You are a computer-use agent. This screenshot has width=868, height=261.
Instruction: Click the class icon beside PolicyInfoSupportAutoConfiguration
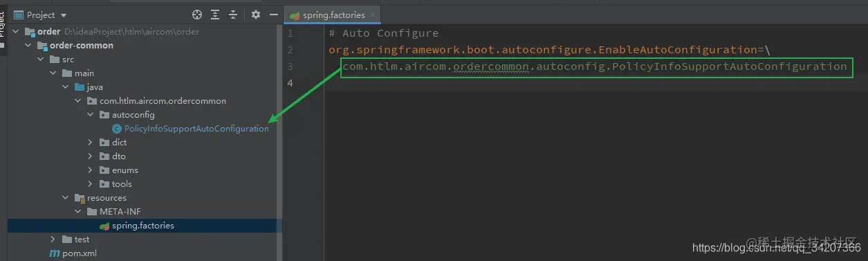(x=117, y=129)
